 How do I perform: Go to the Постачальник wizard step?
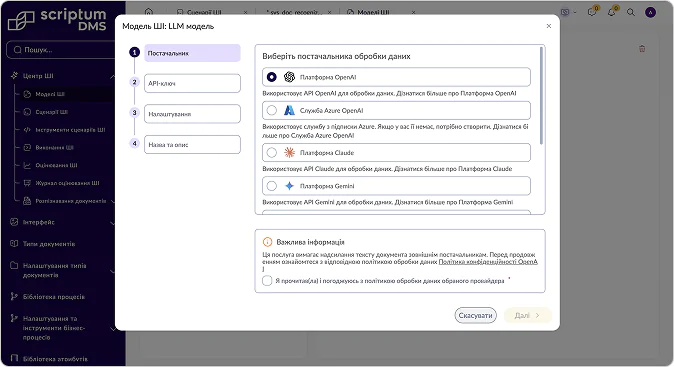[192, 53]
